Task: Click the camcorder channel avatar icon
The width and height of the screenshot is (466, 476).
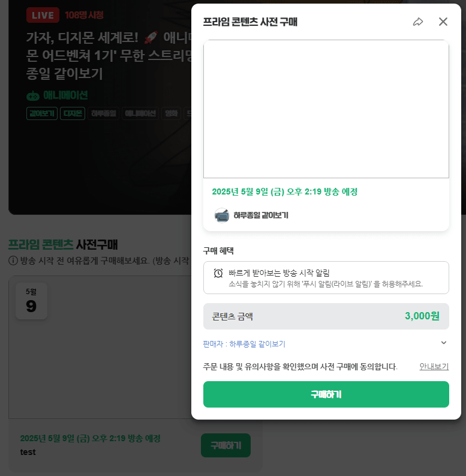Action: (222, 215)
